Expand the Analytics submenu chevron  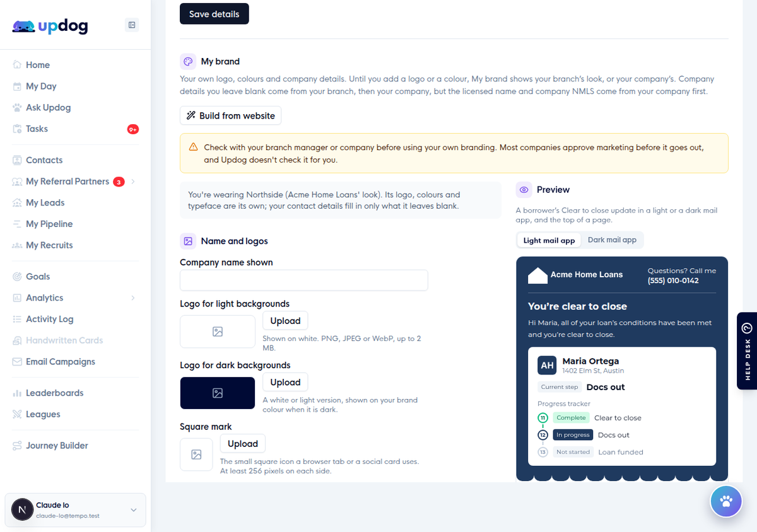(x=133, y=298)
